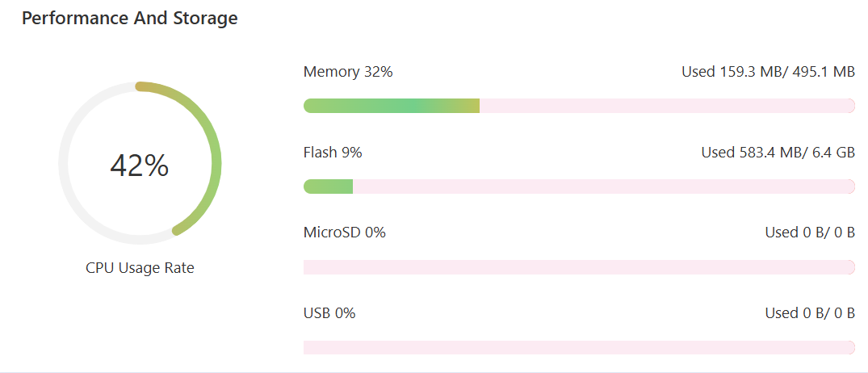Click the USB storage progress bar

579,347
